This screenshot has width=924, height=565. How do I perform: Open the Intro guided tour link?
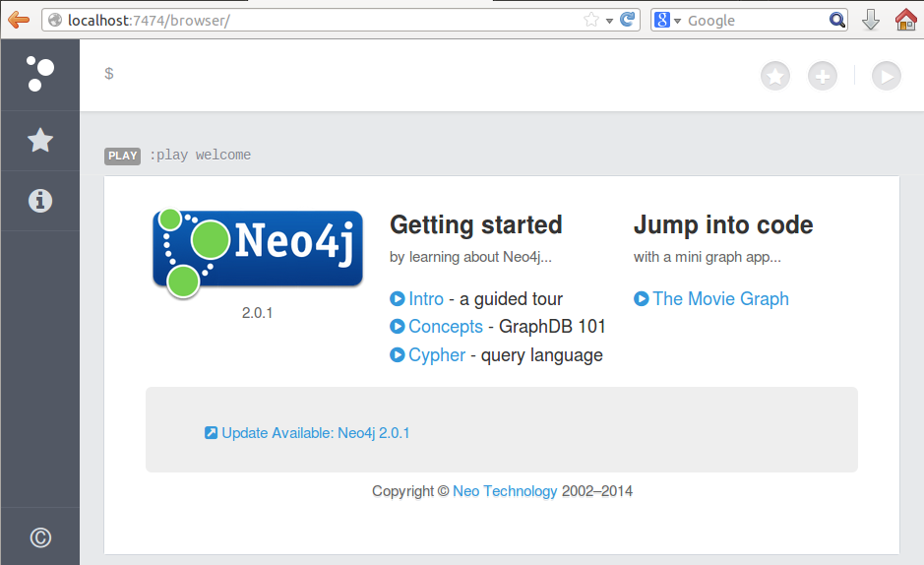(x=425, y=299)
